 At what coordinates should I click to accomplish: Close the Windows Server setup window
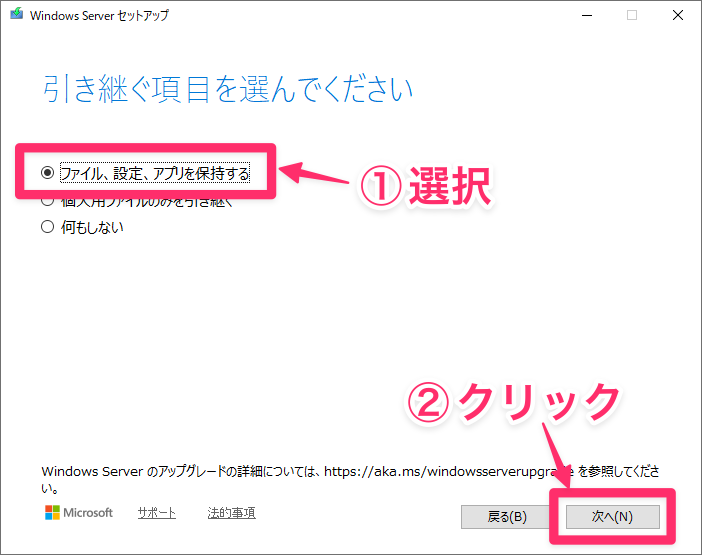[x=677, y=16]
